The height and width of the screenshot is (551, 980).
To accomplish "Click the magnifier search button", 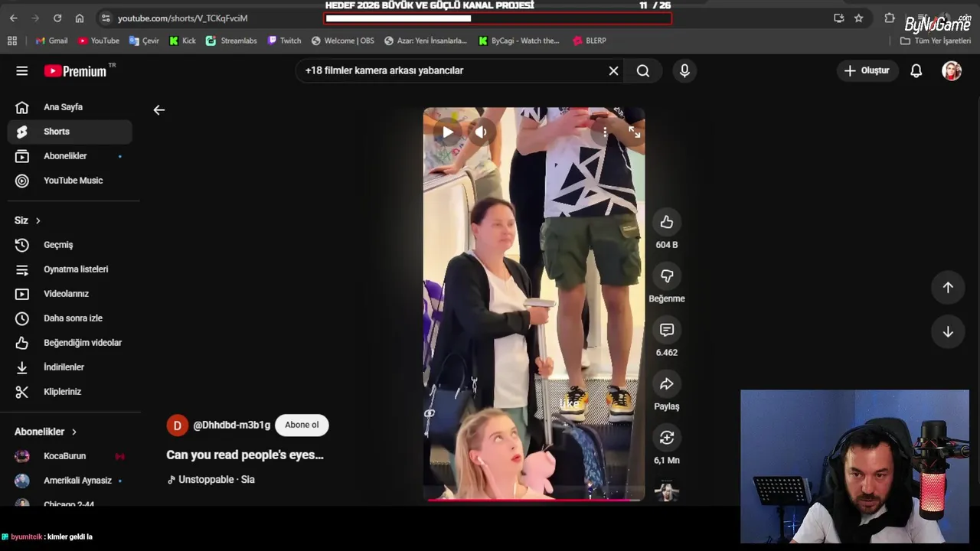I will (643, 70).
